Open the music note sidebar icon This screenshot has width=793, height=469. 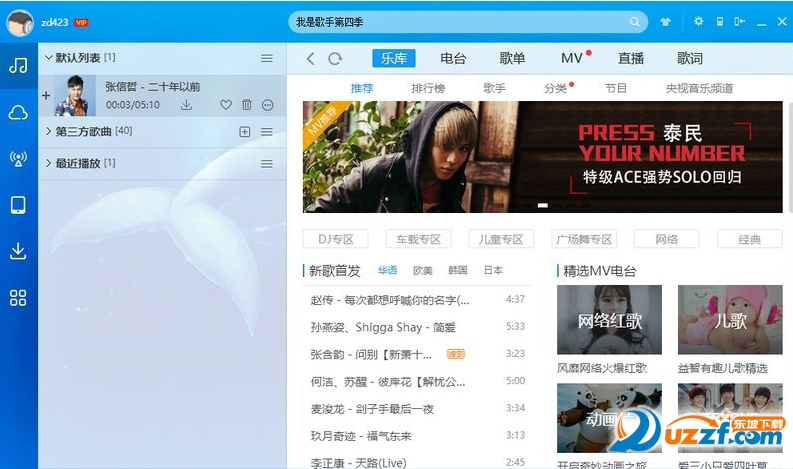18,65
